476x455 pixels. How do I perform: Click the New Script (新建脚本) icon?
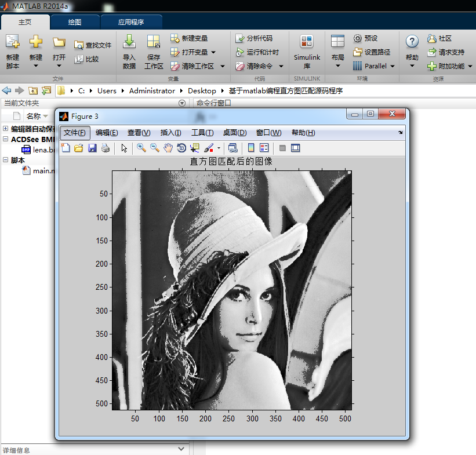point(13,41)
